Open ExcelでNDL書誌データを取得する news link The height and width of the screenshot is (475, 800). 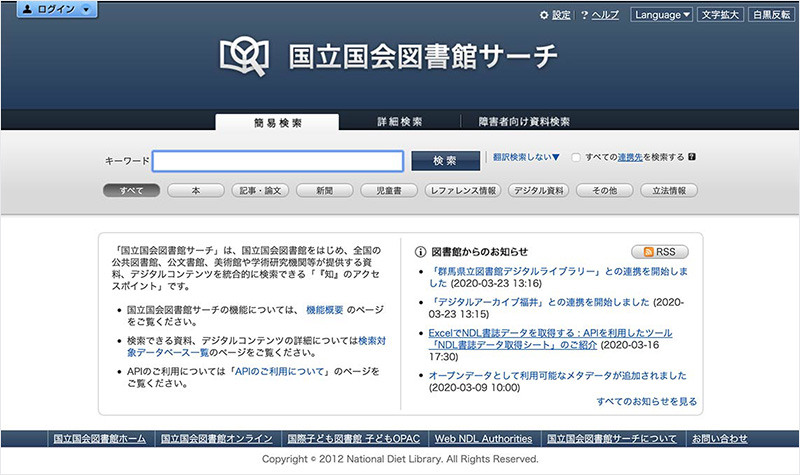(550, 339)
